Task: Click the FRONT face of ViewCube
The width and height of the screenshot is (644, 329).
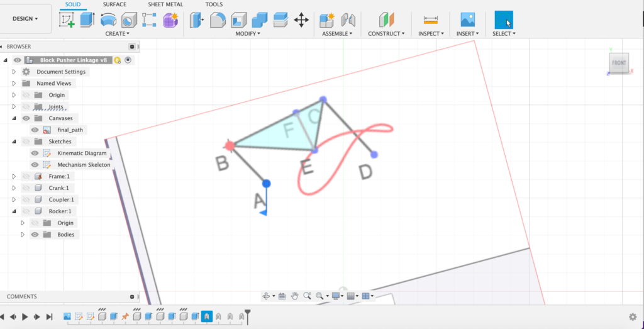Action: (x=619, y=64)
